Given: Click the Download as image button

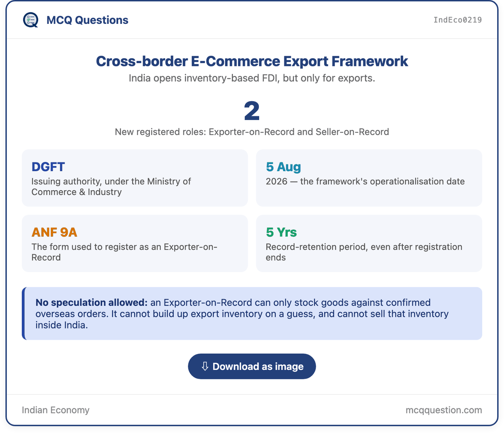Looking at the screenshot, I should point(252,366).
